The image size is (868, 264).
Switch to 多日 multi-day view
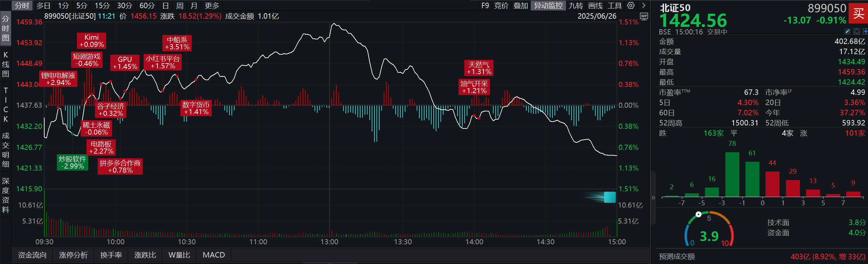coord(43,5)
